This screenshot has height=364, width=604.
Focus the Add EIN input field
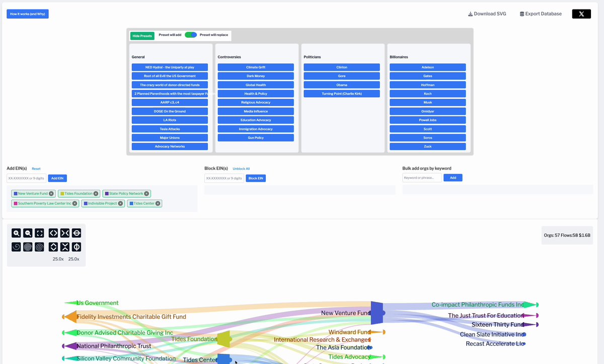tap(27, 178)
